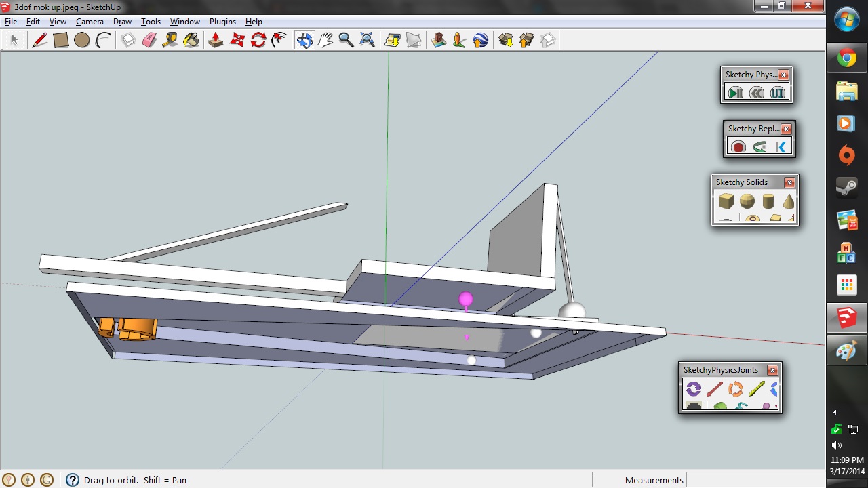The height and width of the screenshot is (488, 868).
Task: Click the Place Model icon with figure
Action: [x=460, y=41]
